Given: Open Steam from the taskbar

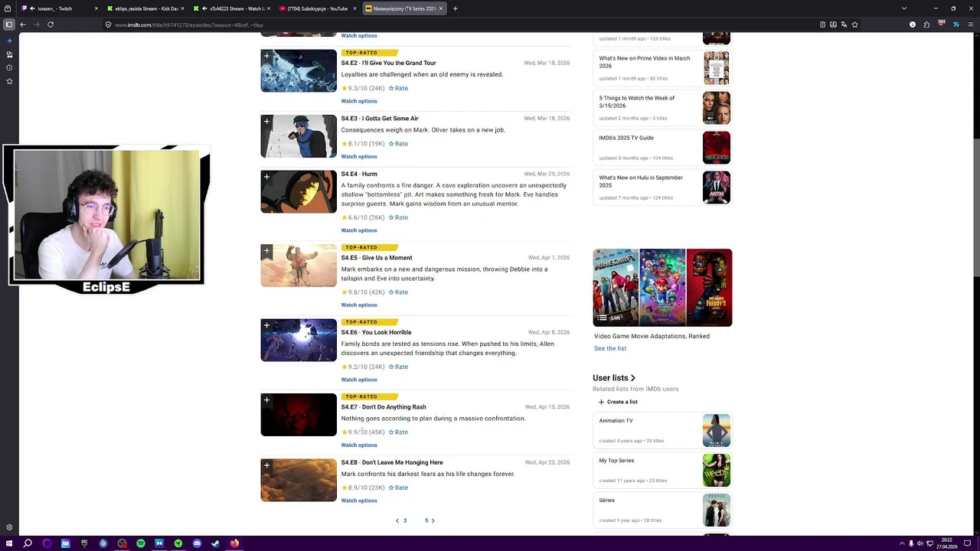Looking at the screenshot, I should (x=215, y=543).
